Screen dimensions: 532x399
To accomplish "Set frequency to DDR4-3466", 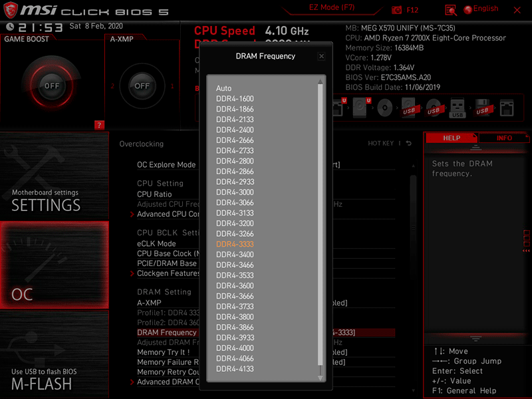I will pyautogui.click(x=235, y=265).
